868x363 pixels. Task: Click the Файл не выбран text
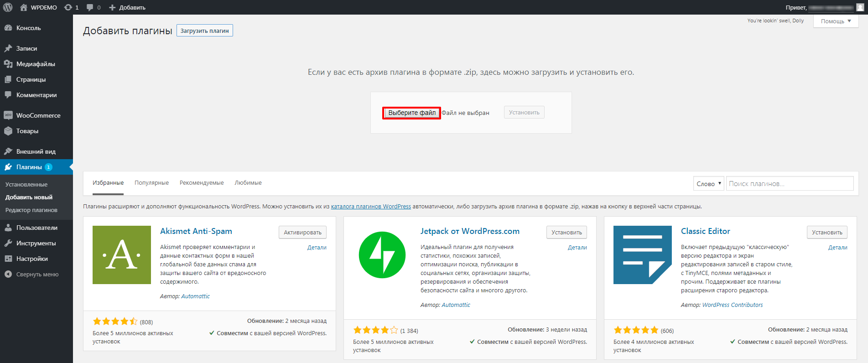pos(465,113)
